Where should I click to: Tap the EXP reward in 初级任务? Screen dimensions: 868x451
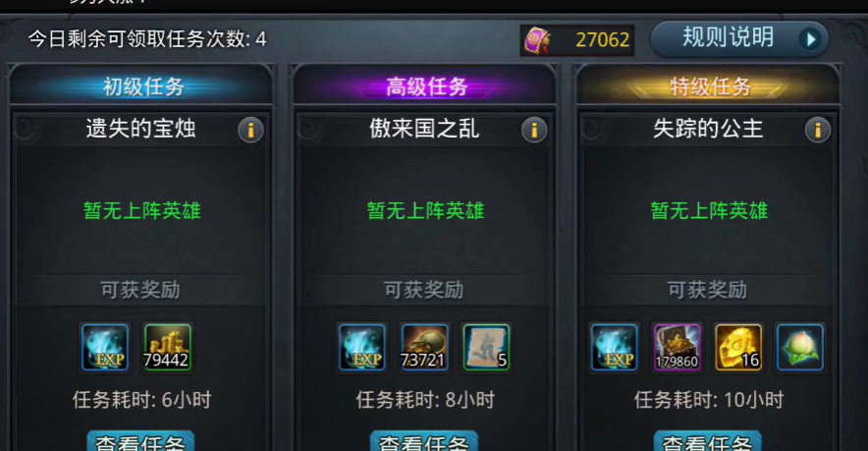[x=105, y=348]
